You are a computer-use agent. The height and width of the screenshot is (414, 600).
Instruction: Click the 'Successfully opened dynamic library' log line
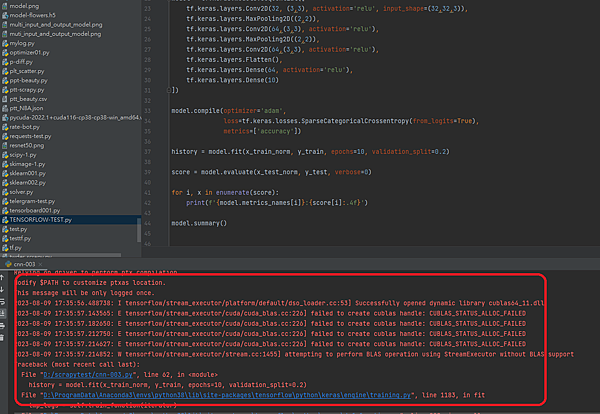(280, 303)
